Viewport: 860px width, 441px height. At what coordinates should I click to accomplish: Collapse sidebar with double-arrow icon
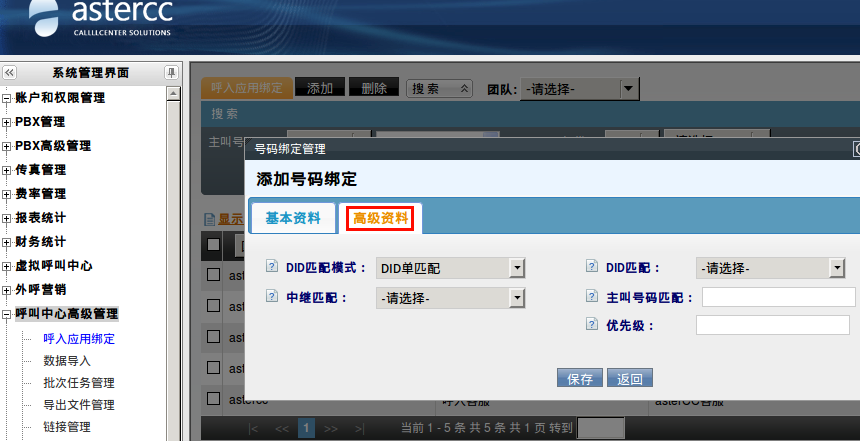click(9, 73)
